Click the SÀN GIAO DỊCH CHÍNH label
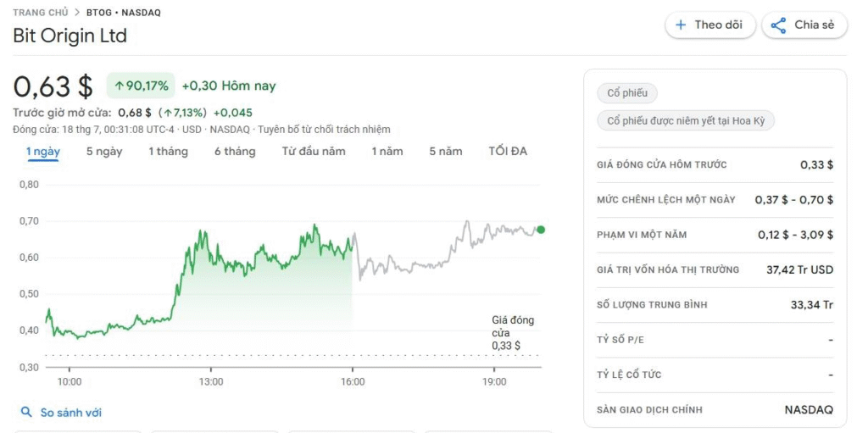Screen dimensions: 868x433 tap(650, 410)
